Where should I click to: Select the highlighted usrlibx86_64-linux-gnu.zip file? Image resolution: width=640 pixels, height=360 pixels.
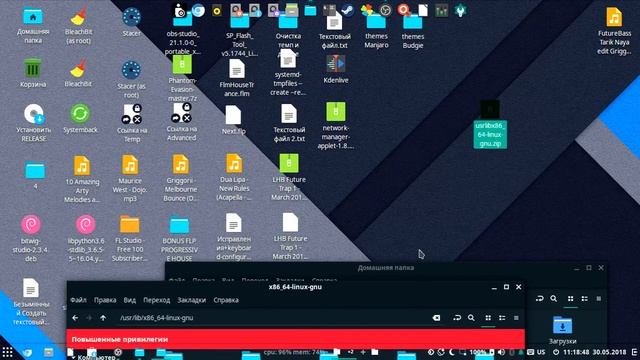coord(490,124)
